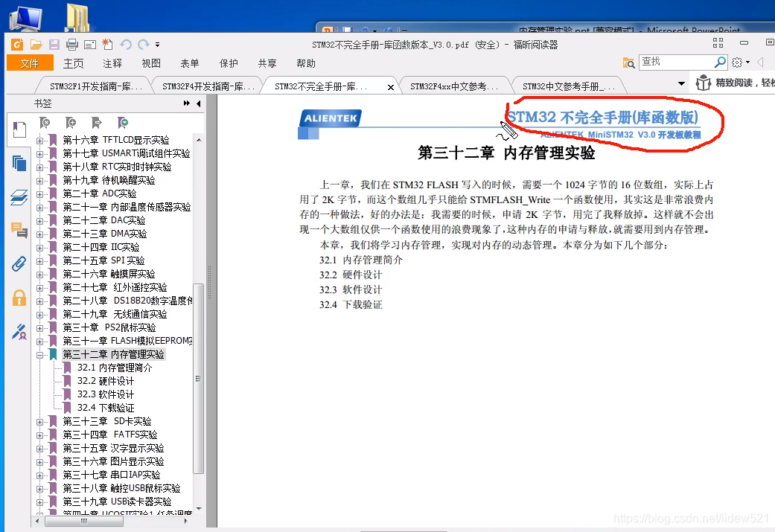Expand 第三十六章 图片显示实验 bookmark node
The image size is (775, 532).
click(40, 462)
